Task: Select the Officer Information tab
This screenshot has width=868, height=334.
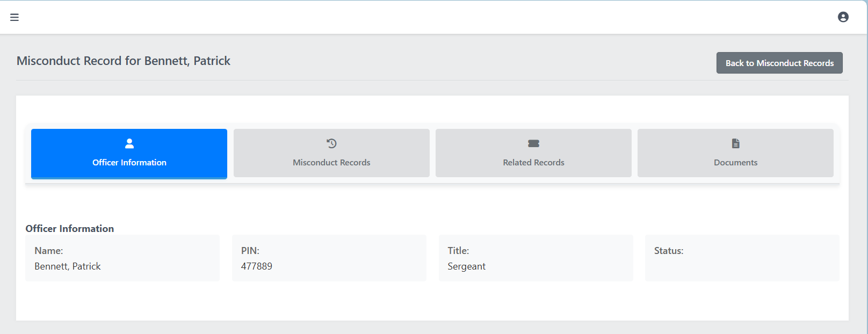Action: pos(129,154)
